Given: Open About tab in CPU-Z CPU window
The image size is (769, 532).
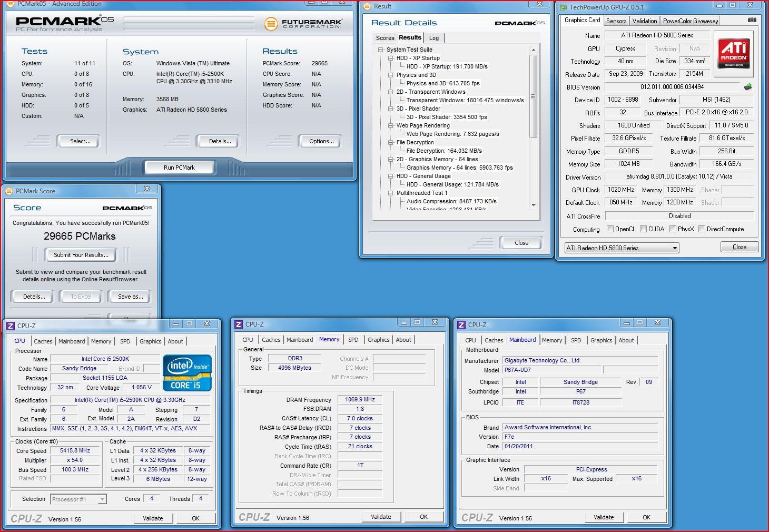Looking at the screenshot, I should tap(175, 341).
